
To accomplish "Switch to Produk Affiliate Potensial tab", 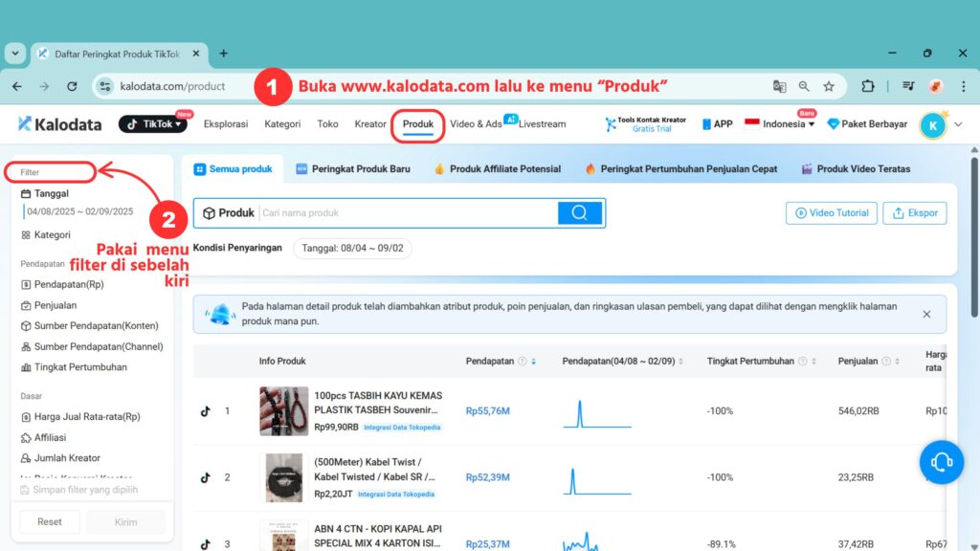I will [498, 169].
